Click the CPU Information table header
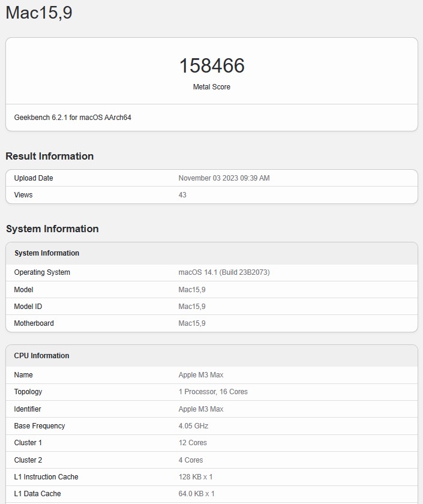Screen dimensions: 423x504 [42, 356]
